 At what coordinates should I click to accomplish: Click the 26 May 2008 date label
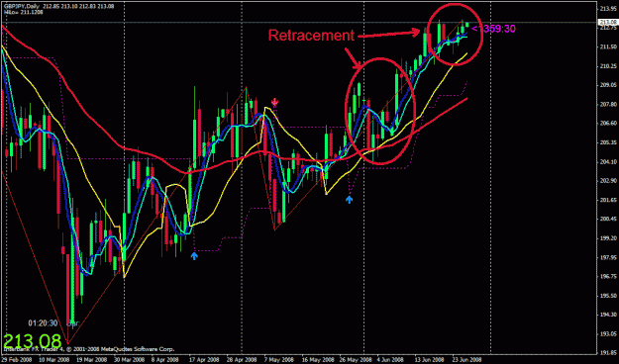click(357, 360)
